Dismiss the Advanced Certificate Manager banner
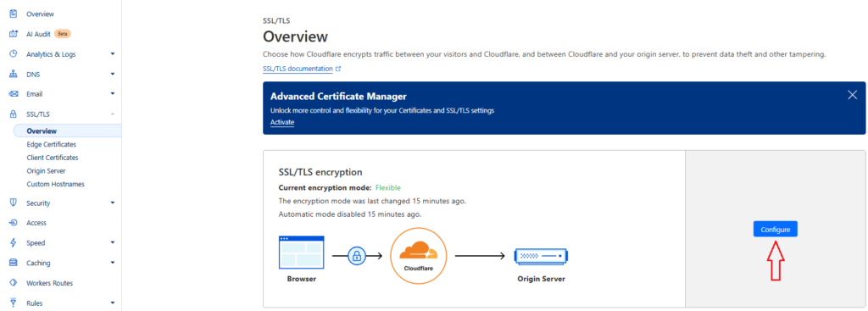The width and height of the screenshot is (868, 311). tap(852, 95)
